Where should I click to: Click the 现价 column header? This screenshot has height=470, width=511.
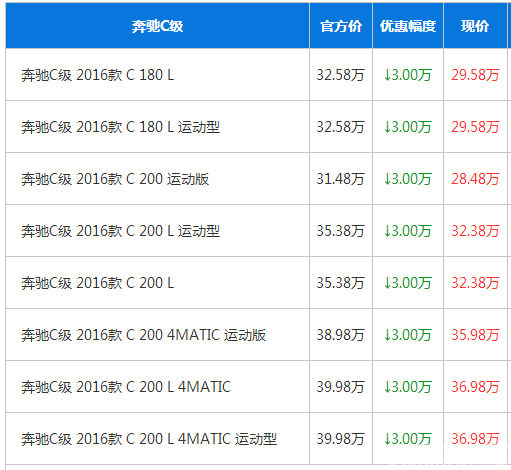pyautogui.click(x=475, y=26)
